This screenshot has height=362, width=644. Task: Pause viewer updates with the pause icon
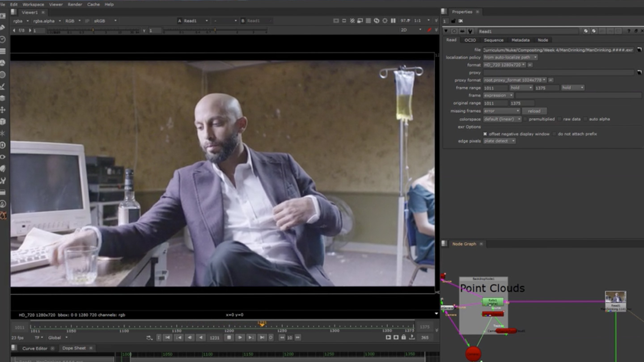click(393, 21)
